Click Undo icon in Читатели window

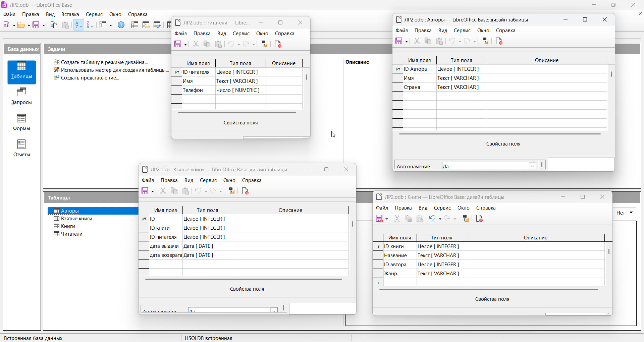231,44
